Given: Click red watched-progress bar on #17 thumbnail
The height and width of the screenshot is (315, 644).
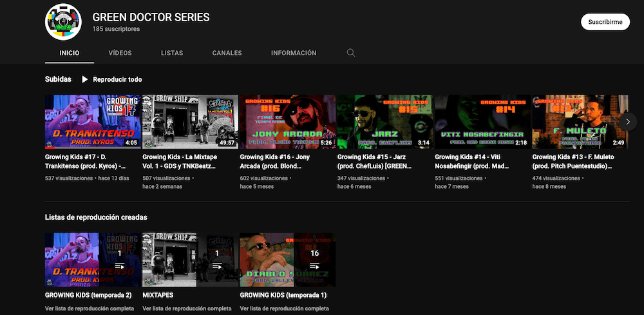Looking at the screenshot, I should pyautogui.click(x=50, y=148).
